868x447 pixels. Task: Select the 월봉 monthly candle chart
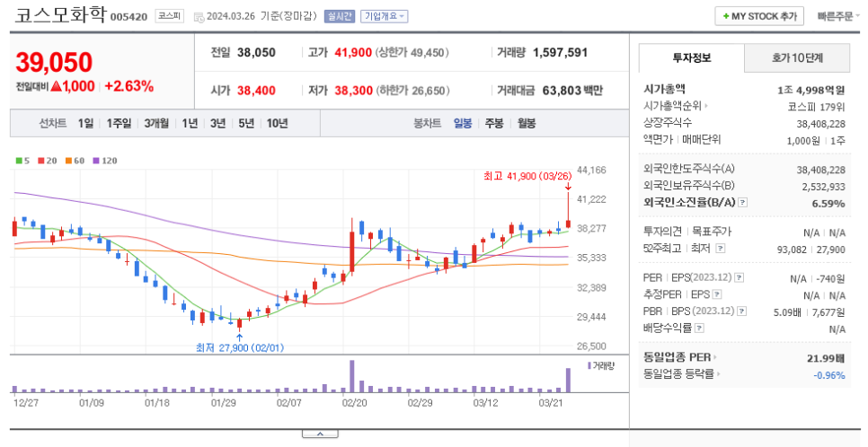[x=527, y=123]
